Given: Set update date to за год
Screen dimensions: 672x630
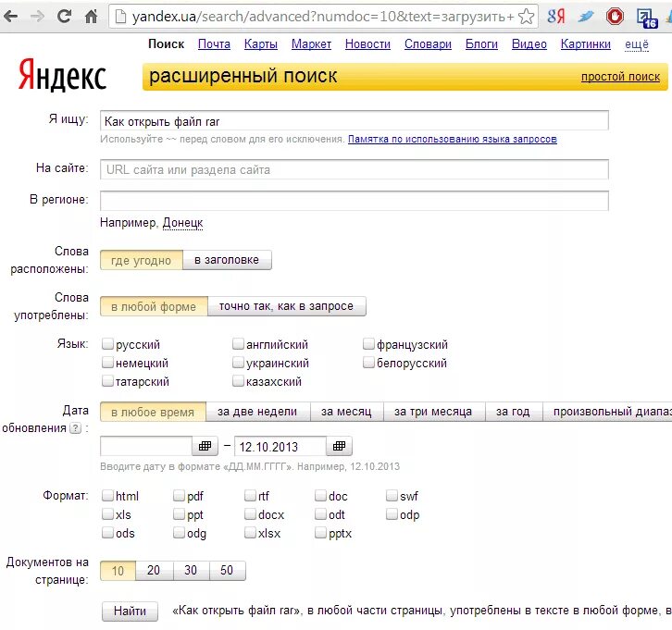Looking at the screenshot, I should click(x=514, y=412).
